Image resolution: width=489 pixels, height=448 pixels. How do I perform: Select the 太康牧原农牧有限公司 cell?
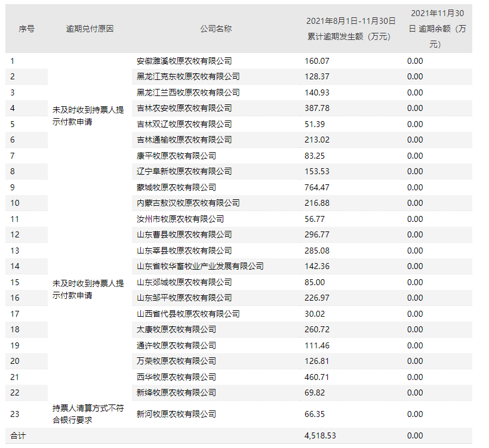coord(176,329)
